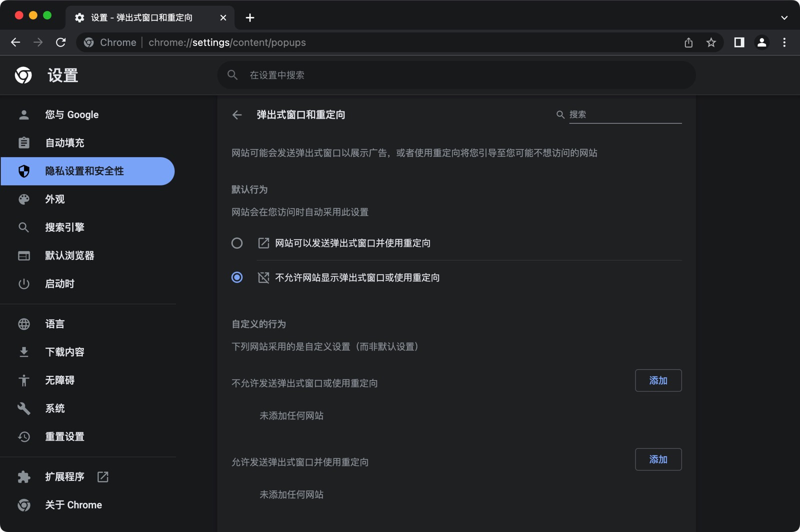Click power icon beside 启动时
The height and width of the screenshot is (532, 800).
tap(23, 284)
